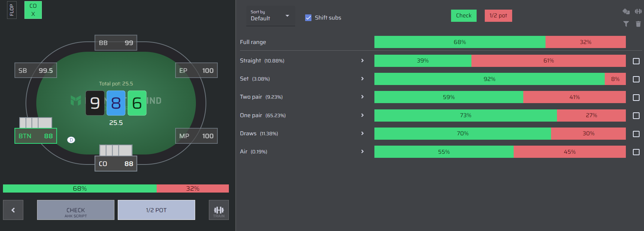Screen dimensions: 644x231
Task: Select the BTN player seat
Action: [x=36, y=136]
